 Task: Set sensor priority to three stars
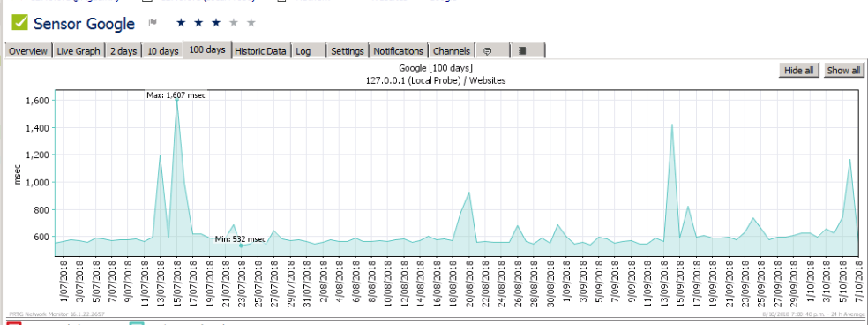pyautogui.click(x=216, y=23)
